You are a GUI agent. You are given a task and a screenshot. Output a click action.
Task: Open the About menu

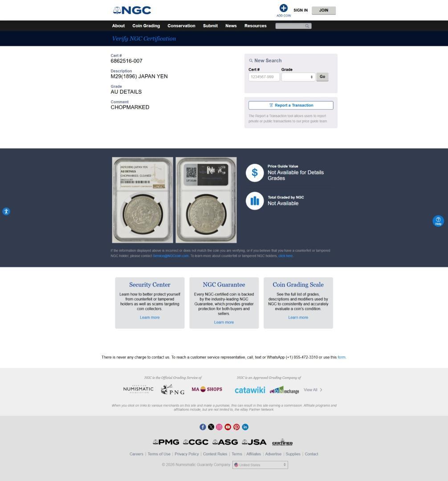(x=118, y=26)
